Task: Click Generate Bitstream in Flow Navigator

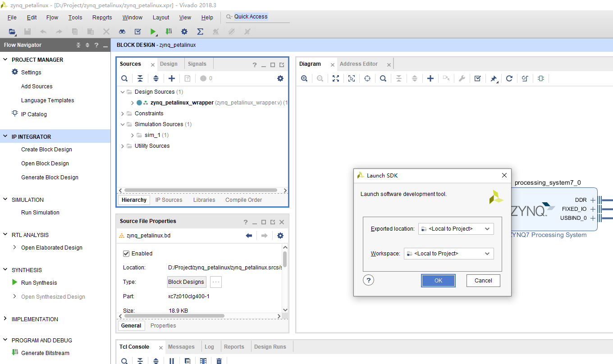Action: click(45, 353)
